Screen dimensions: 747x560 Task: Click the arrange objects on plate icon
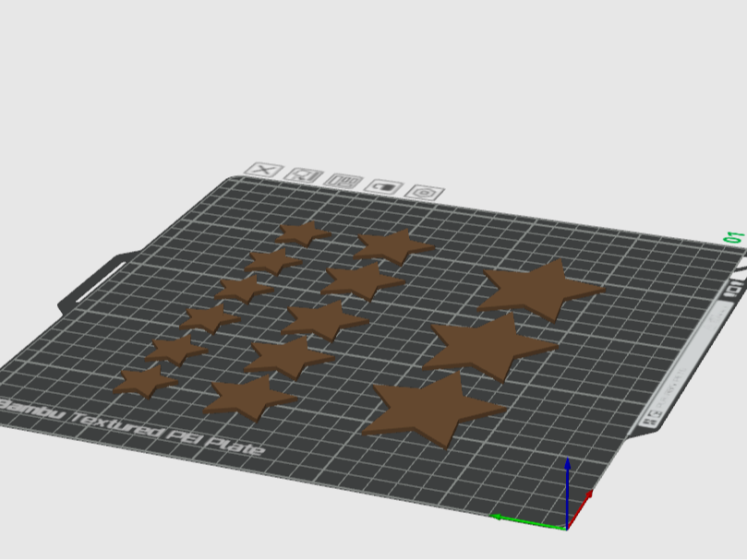pos(343,181)
